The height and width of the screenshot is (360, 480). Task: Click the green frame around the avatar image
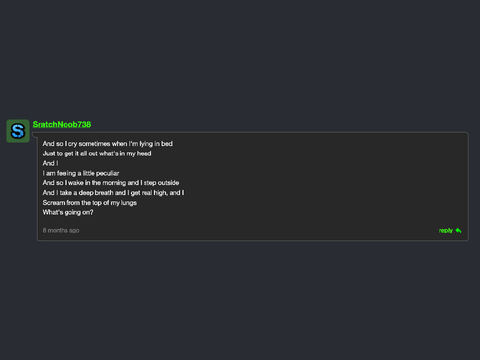point(8,131)
